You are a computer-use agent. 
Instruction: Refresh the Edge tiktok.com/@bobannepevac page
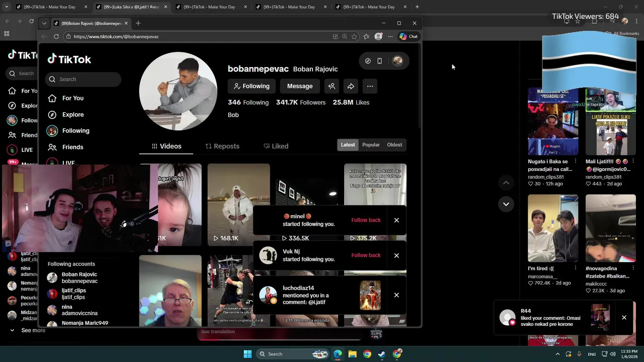(x=56, y=37)
